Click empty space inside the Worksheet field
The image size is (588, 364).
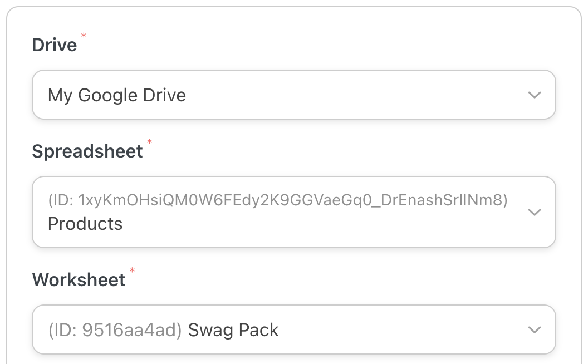pos(401,330)
